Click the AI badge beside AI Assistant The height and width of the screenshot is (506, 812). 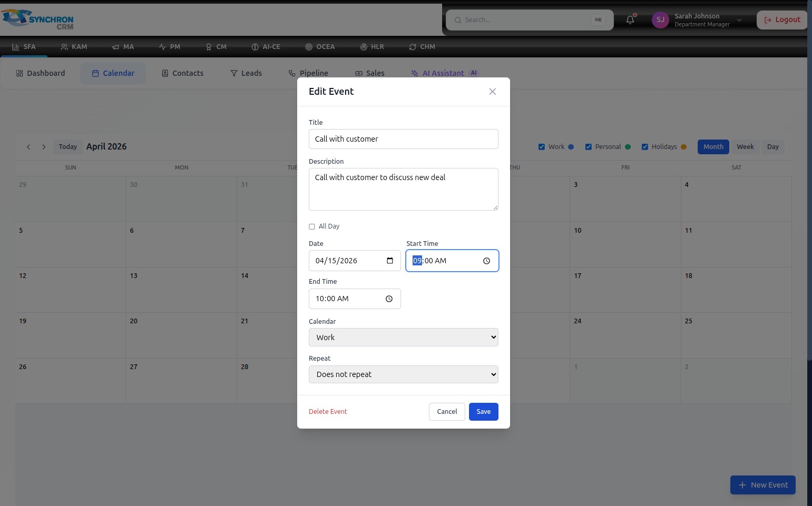click(474, 73)
